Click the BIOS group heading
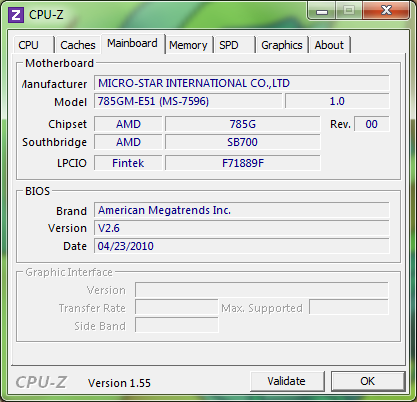This screenshot has height=402, width=417. click(38, 191)
